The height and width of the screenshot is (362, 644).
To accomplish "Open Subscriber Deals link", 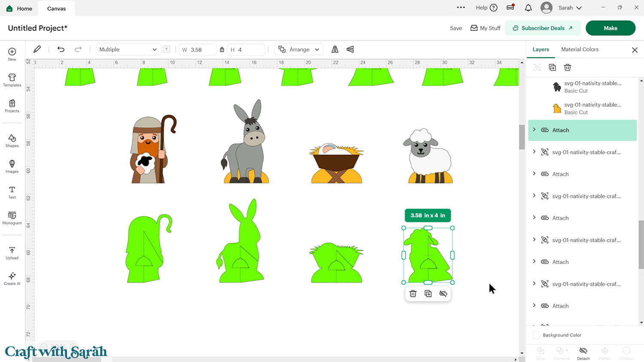I will (543, 28).
